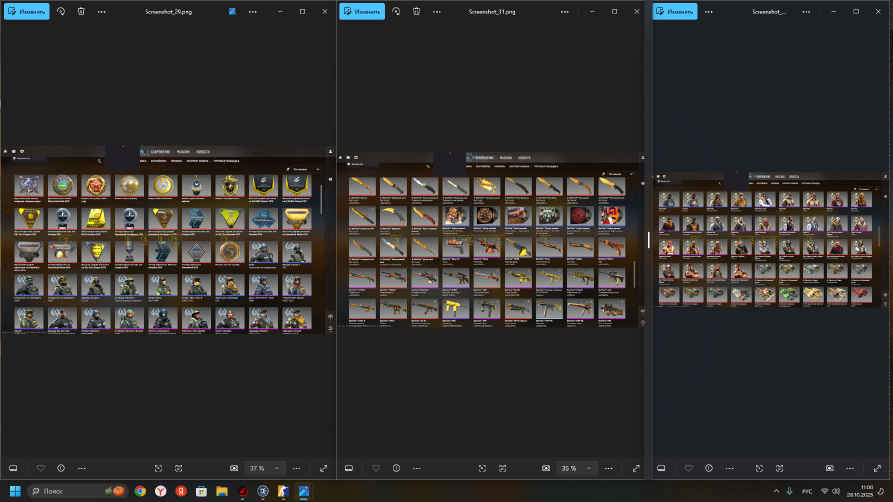
Task: Open bottom-right more menu beside 35% zoom
Action: (609, 468)
